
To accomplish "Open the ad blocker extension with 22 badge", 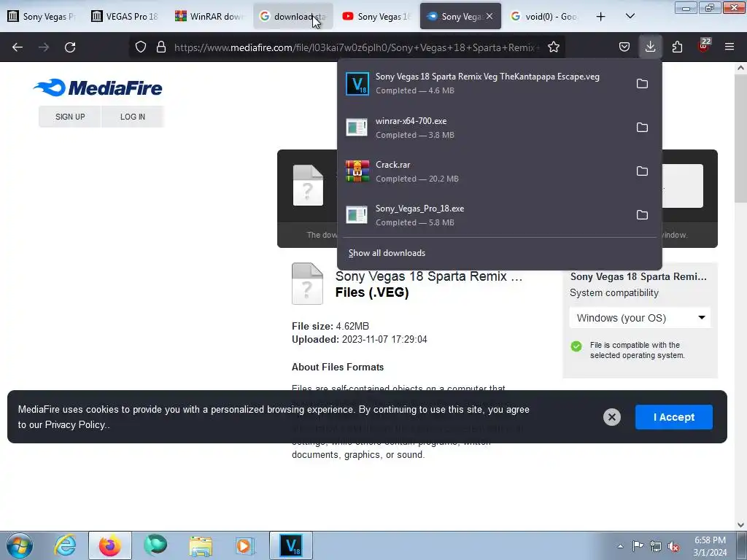I will [704, 46].
